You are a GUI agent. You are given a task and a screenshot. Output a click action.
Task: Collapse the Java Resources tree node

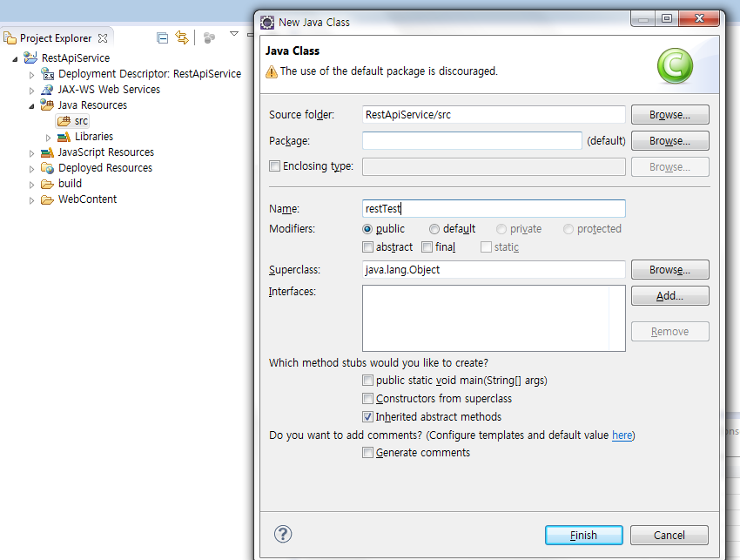[32, 105]
